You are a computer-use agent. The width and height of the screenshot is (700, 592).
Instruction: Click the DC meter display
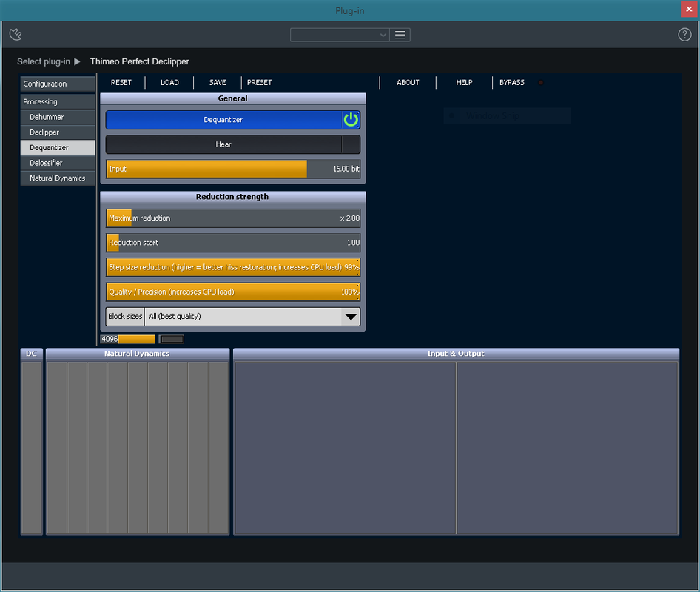pos(32,448)
